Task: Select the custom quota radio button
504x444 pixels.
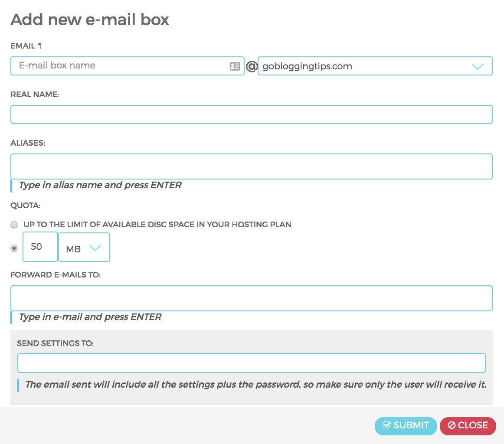Action: 14,248
